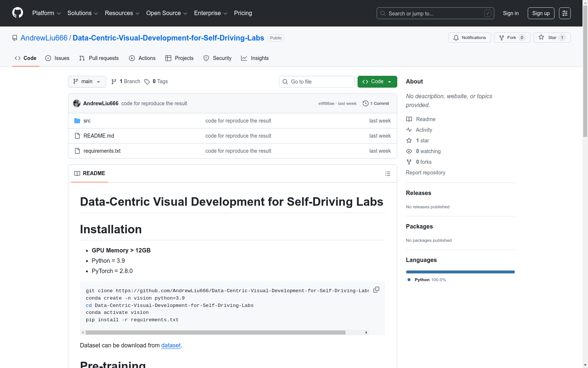
Task: Click the src commit message link
Action: 238,121
